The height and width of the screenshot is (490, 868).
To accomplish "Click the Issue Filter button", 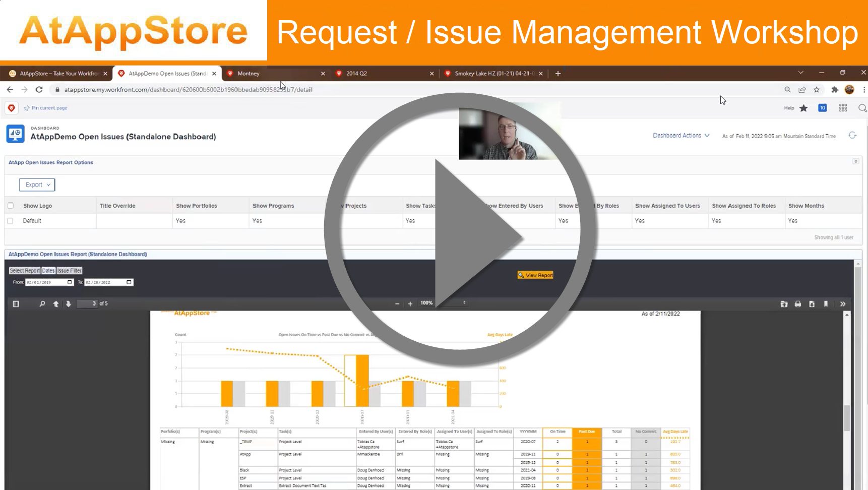I will click(x=69, y=271).
